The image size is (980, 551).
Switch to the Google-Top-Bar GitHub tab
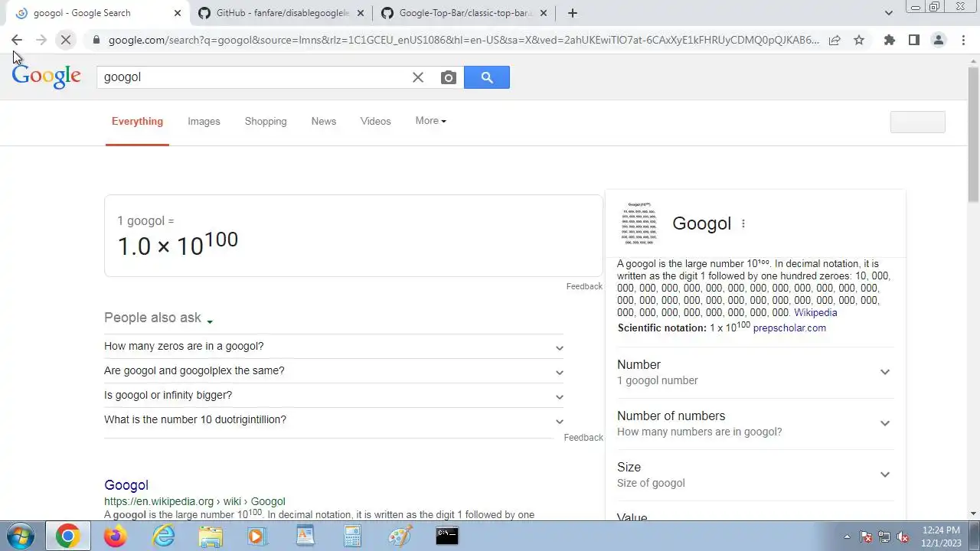point(465,13)
